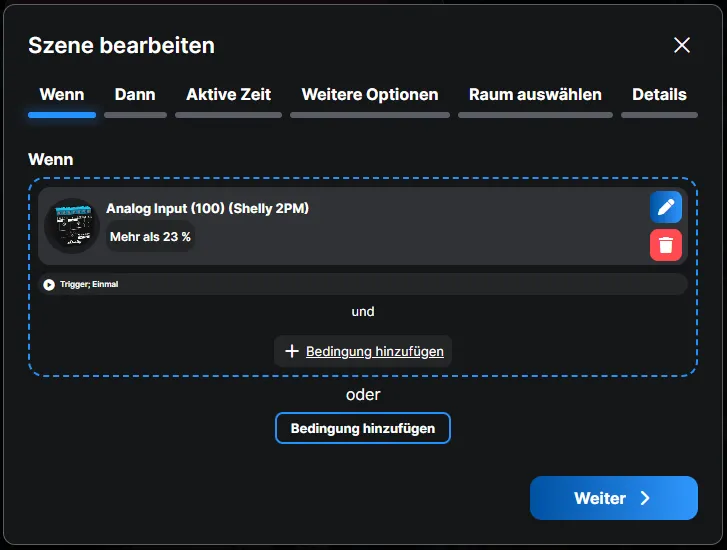Select the Wenn tab
This screenshot has width=727, height=550.
coord(61,95)
